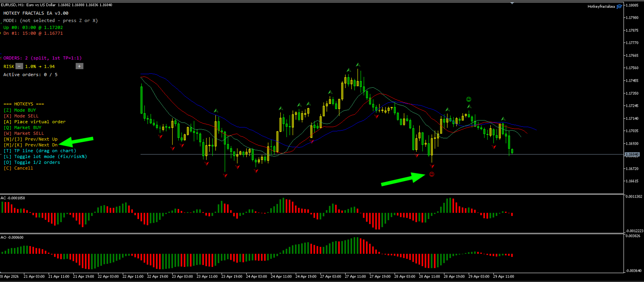Viewport: 644px width, 282px height.
Task: Click the '29 Apr 11:00' time axis label
Action: (x=503, y=277)
